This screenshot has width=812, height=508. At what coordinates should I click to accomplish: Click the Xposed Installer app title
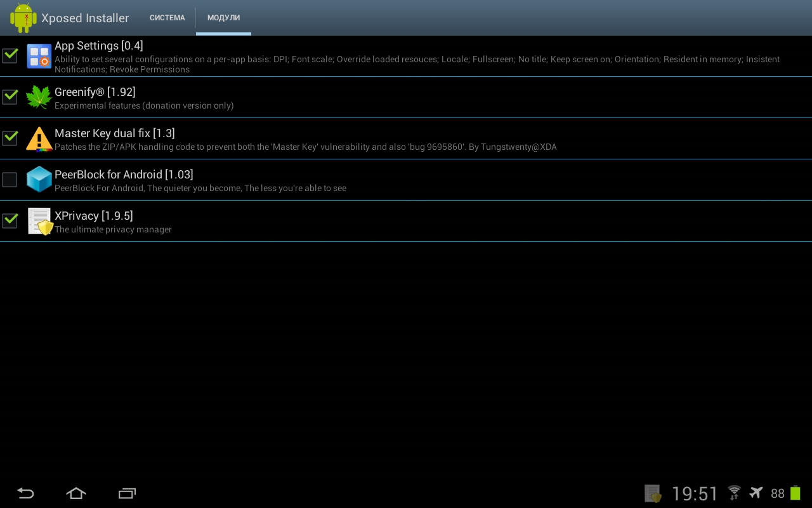click(x=85, y=18)
